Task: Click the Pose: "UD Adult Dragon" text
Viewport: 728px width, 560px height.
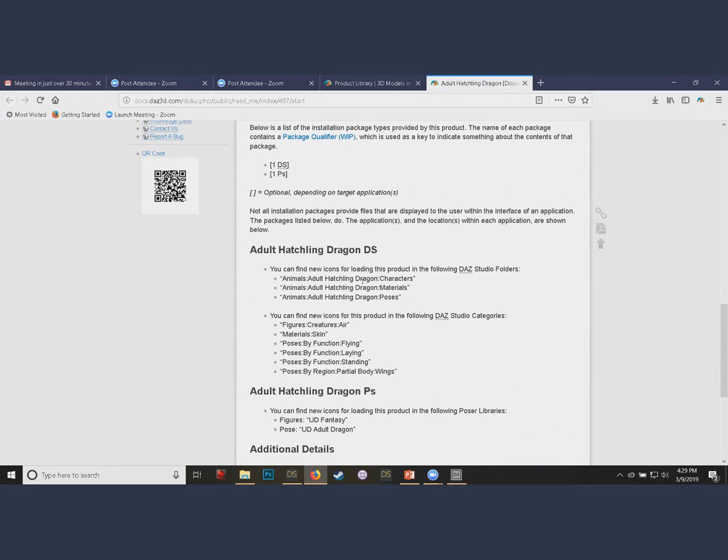Action: tap(318, 430)
